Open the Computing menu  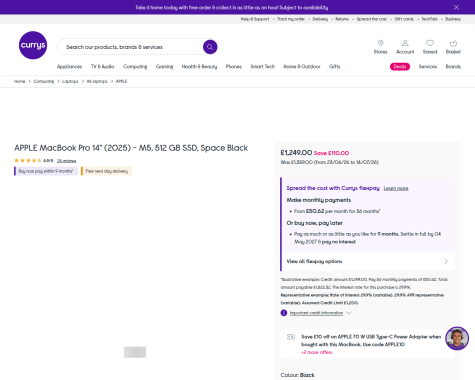click(135, 67)
